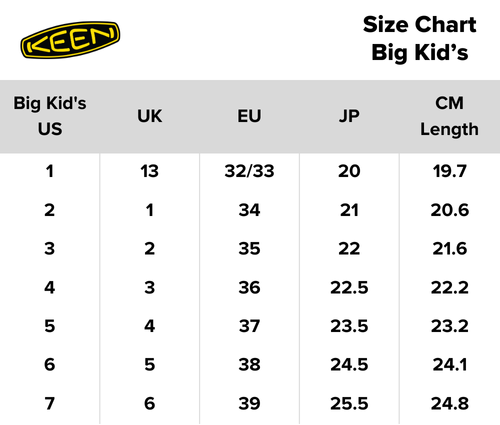
Task: Select the EU column header
Action: tap(249, 116)
